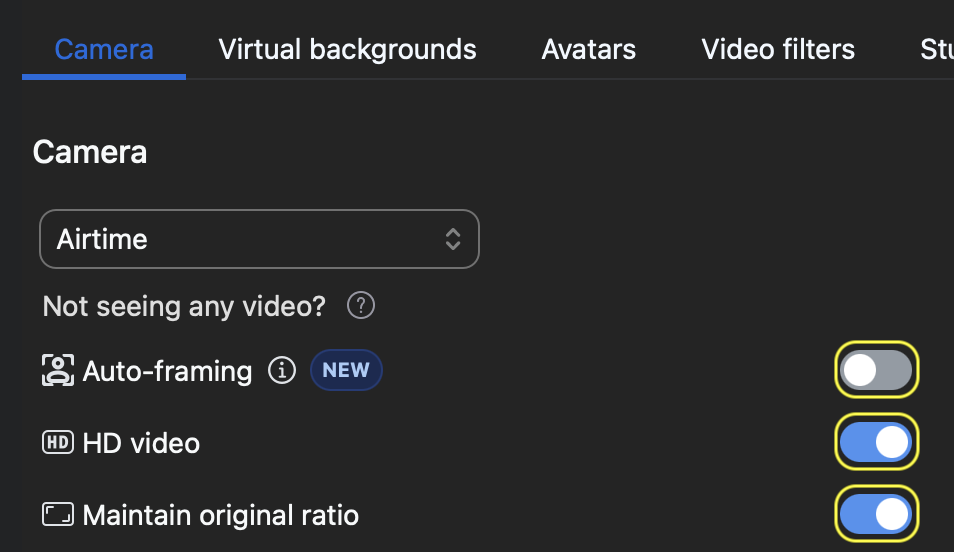Disable the Maintain original ratio switch
954x552 pixels.
(876, 515)
